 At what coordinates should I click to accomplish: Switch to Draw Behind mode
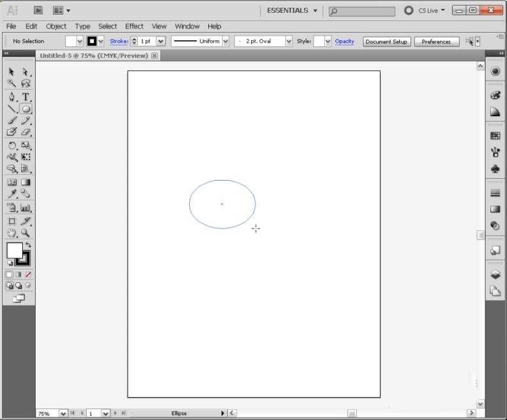tap(19, 286)
